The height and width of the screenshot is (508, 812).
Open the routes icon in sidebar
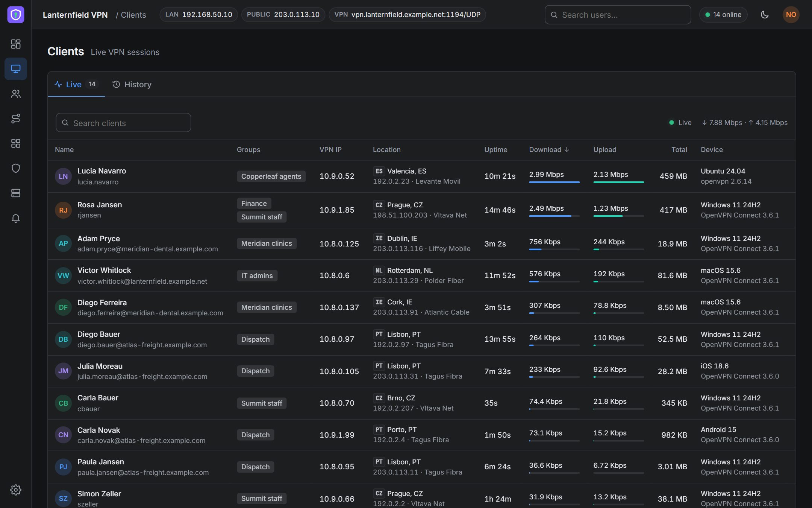pyautogui.click(x=16, y=119)
